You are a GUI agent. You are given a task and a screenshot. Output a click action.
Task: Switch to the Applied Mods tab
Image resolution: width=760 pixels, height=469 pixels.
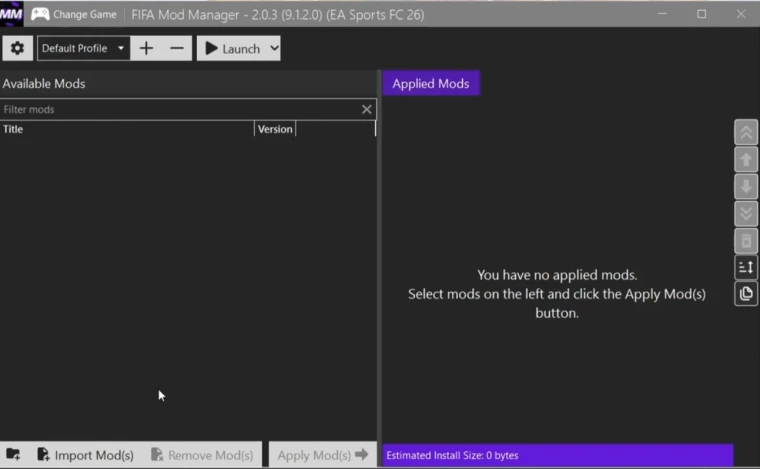click(x=431, y=83)
